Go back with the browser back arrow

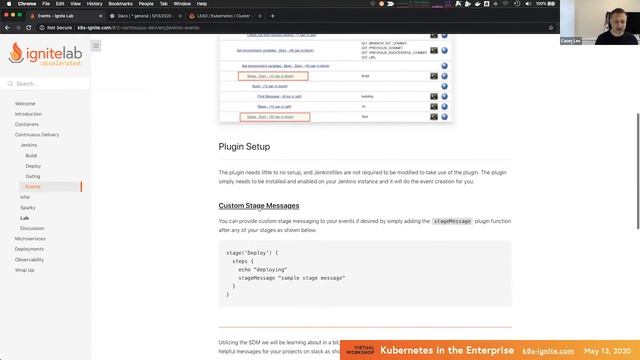click(x=7, y=28)
